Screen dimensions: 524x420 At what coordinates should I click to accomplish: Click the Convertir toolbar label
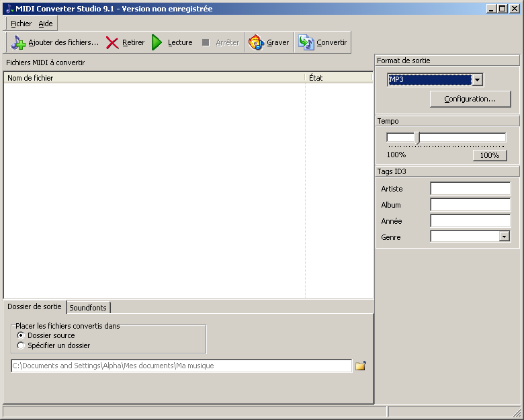tap(331, 42)
